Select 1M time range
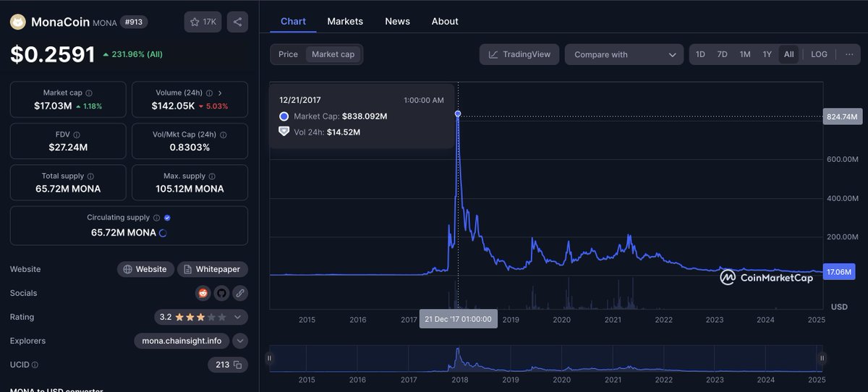This screenshot has height=392, width=868. click(745, 54)
